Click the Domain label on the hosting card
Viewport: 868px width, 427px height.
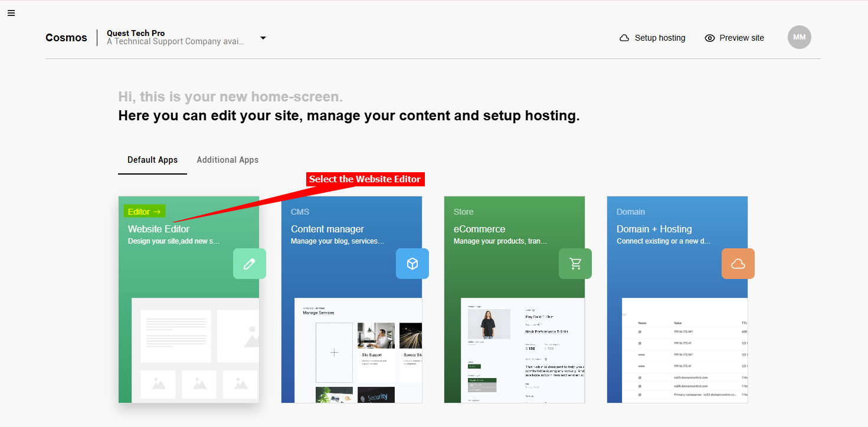(x=631, y=212)
